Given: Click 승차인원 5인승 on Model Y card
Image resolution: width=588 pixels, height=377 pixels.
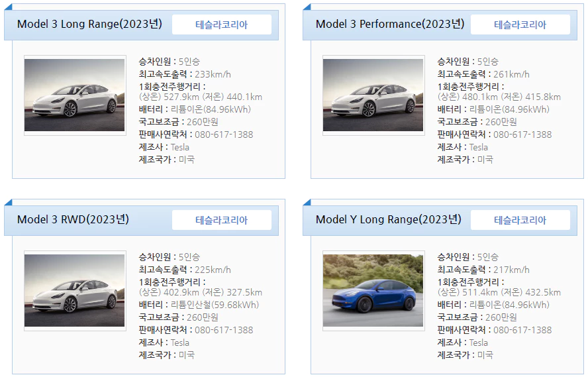Looking at the screenshot, I should (467, 257).
